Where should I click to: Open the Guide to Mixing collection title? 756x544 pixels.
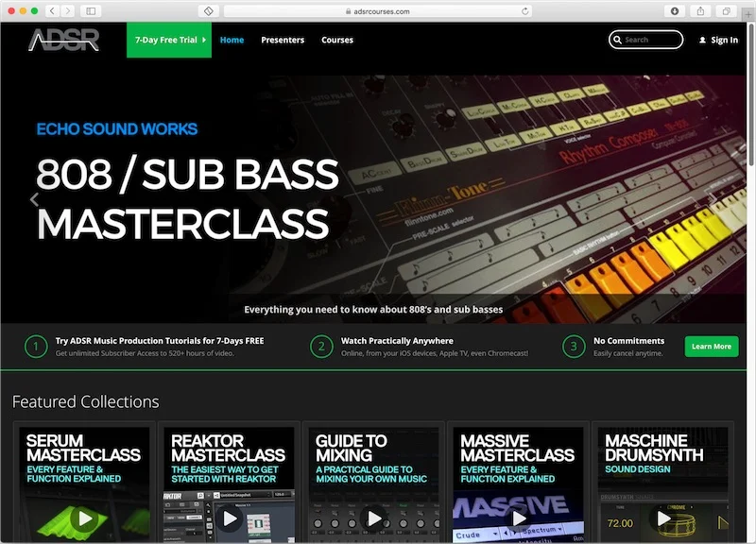tap(352, 448)
